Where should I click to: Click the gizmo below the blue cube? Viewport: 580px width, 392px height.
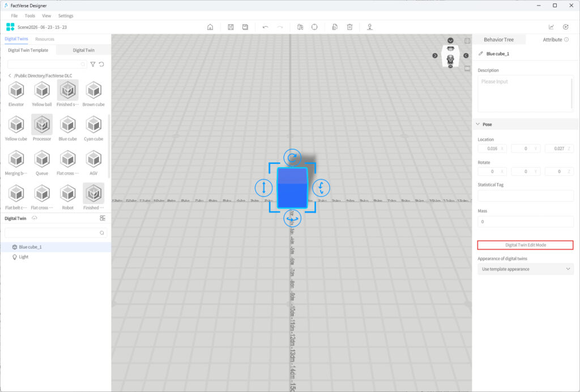coord(292,218)
